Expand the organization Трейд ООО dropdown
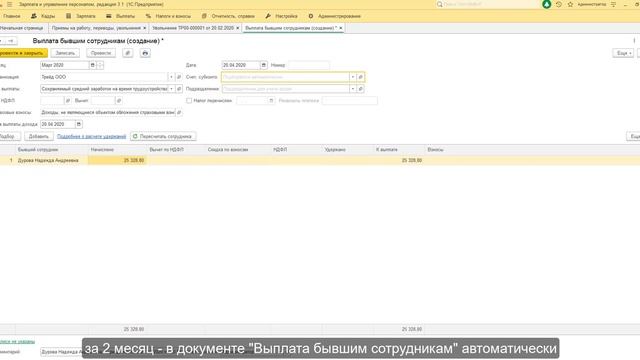This screenshot has width=640, height=360. click(171, 77)
